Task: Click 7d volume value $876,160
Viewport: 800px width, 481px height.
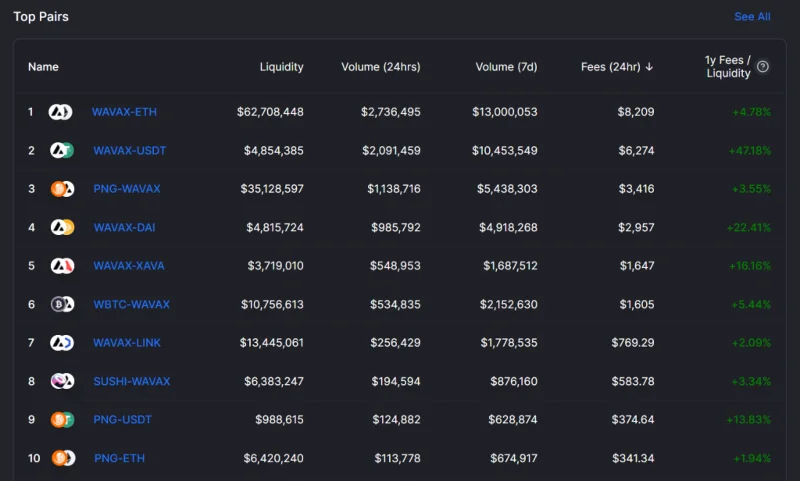Action: click(x=514, y=381)
